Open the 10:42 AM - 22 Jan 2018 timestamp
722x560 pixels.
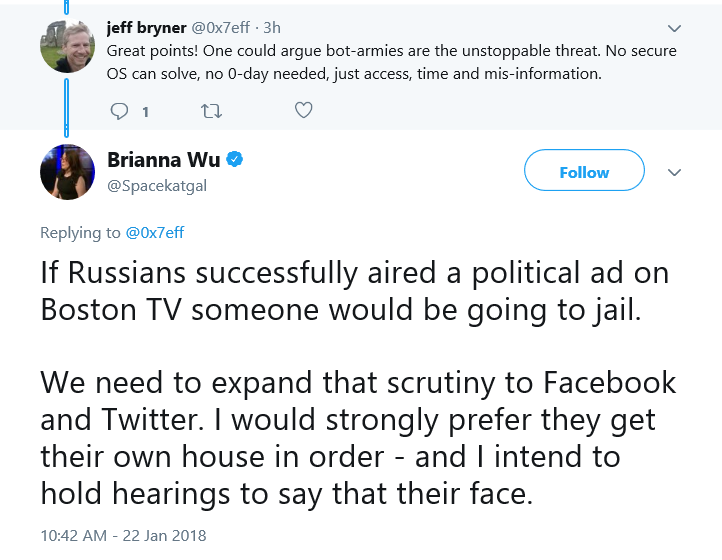[123, 536]
